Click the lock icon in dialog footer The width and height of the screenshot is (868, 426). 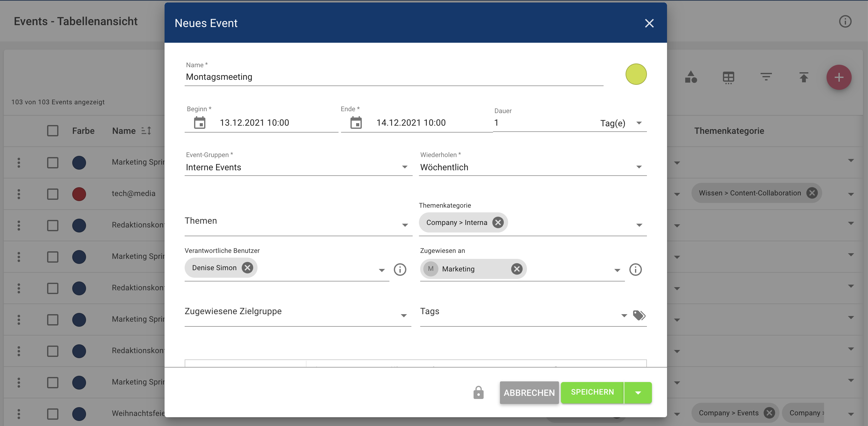(478, 393)
